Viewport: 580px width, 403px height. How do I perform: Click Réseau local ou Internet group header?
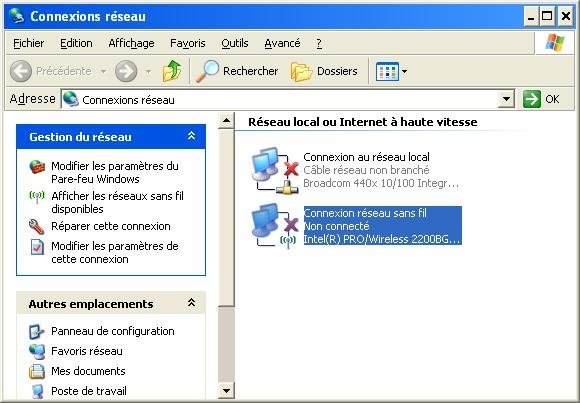(x=362, y=122)
